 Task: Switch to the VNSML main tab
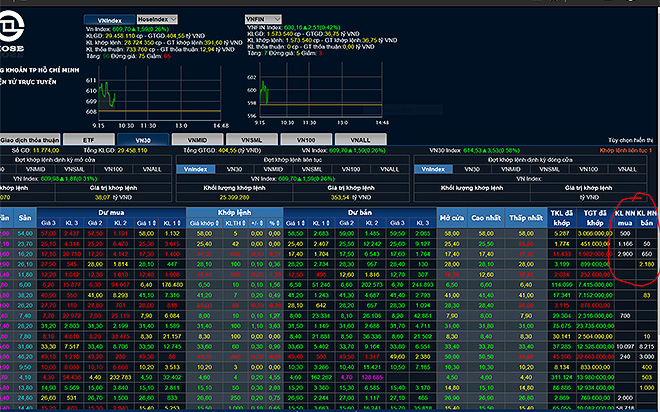262,141
